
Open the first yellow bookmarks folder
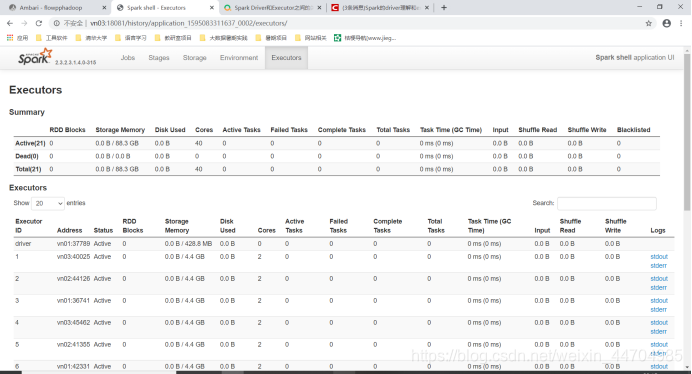[x=52, y=38]
